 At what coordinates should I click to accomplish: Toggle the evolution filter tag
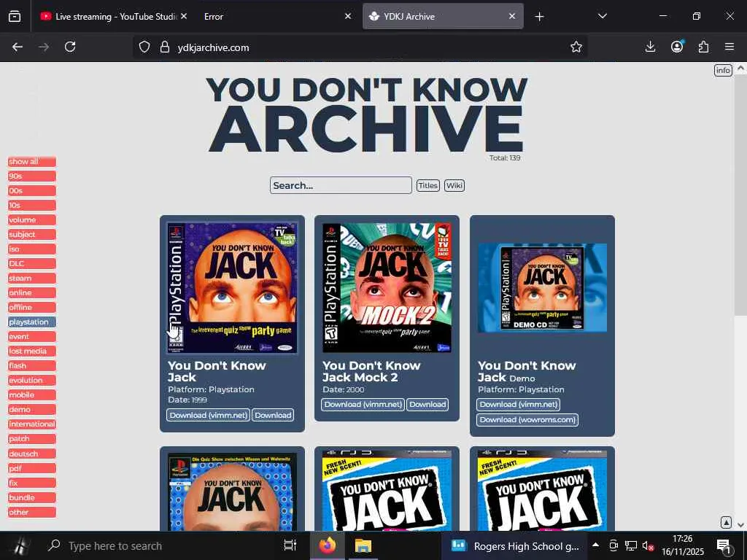pyautogui.click(x=32, y=380)
